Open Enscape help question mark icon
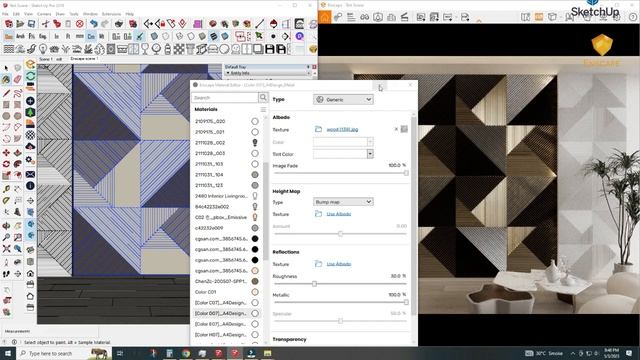The image size is (640, 360). [633, 17]
